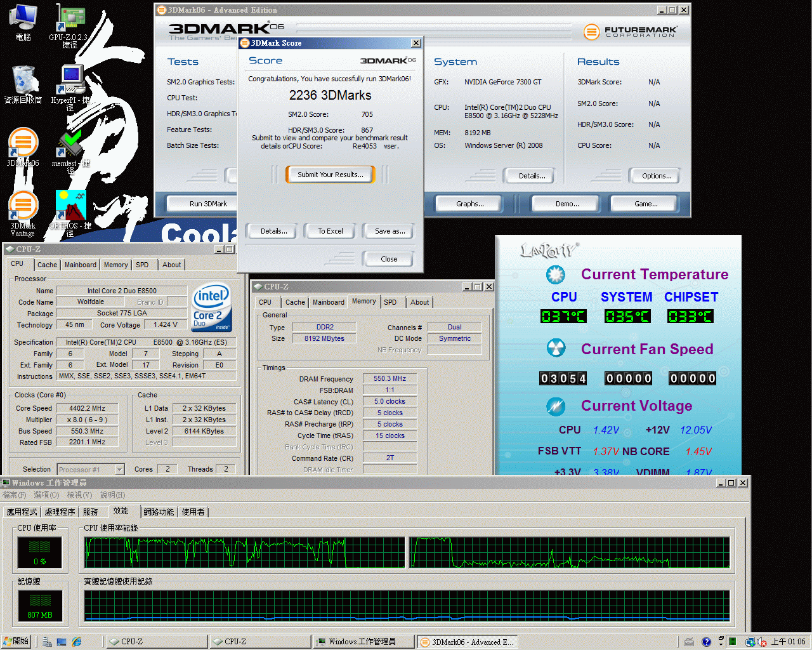
Task: Click Details in 3DMark Score dialog
Action: (274, 231)
